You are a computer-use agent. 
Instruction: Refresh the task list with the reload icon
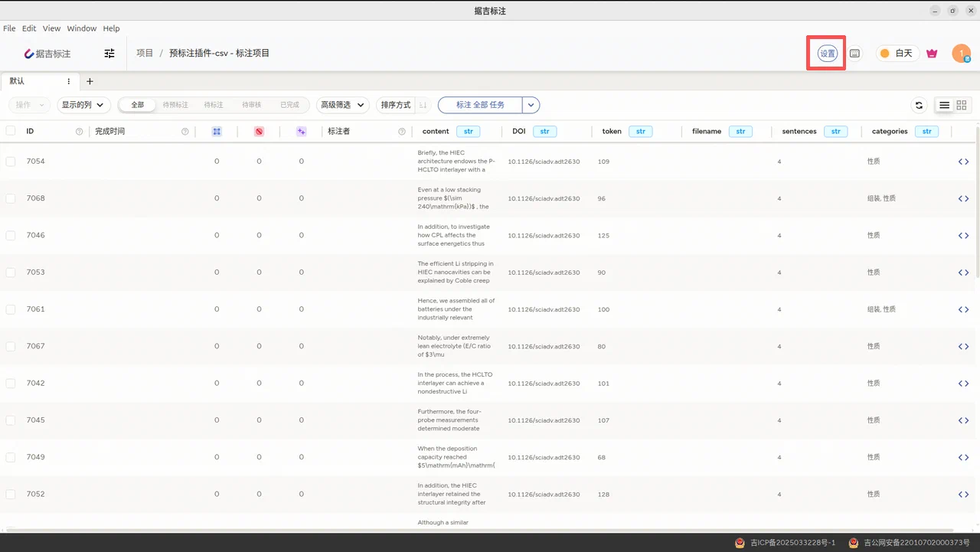coord(919,105)
